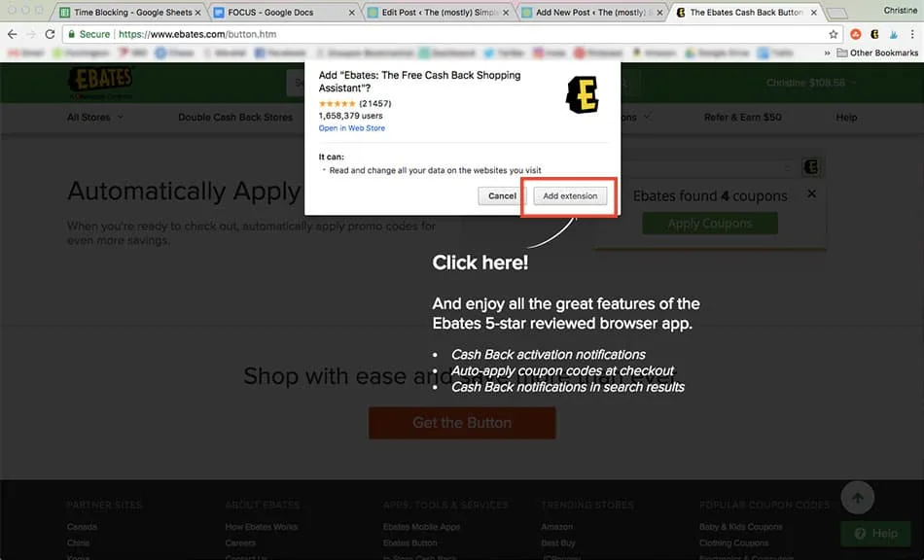Image resolution: width=924 pixels, height=560 pixels.
Task: Click the browser forward arrow
Action: 31,34
